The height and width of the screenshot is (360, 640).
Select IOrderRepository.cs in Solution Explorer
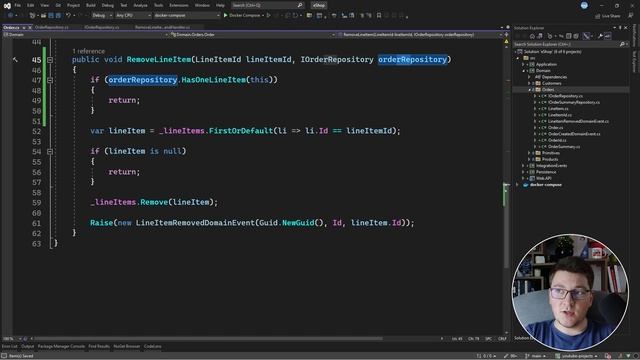565,96
